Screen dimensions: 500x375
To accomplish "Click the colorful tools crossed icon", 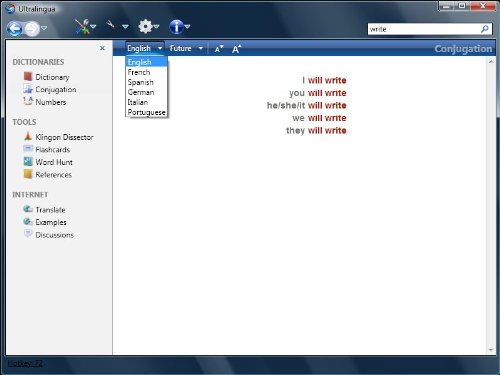I will click(x=82, y=27).
